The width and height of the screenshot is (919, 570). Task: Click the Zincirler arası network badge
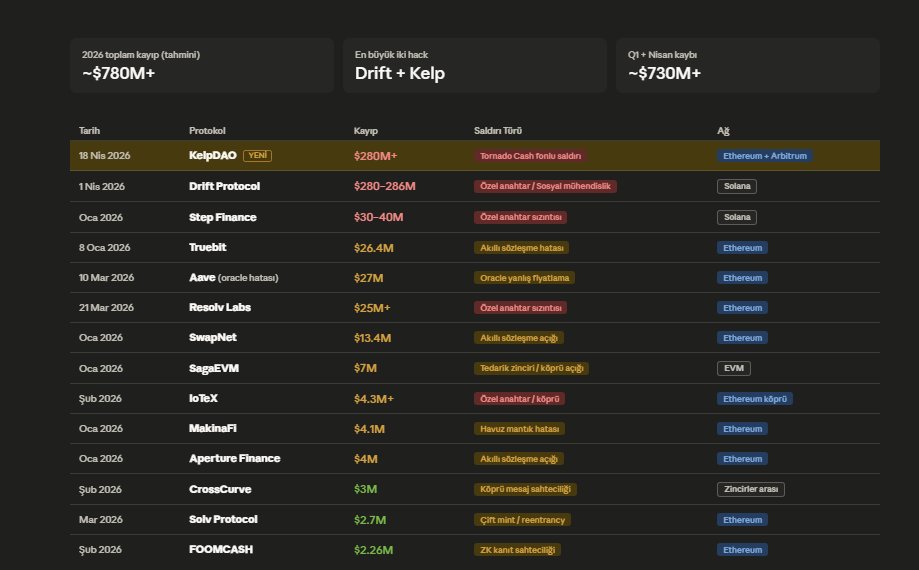(x=750, y=489)
